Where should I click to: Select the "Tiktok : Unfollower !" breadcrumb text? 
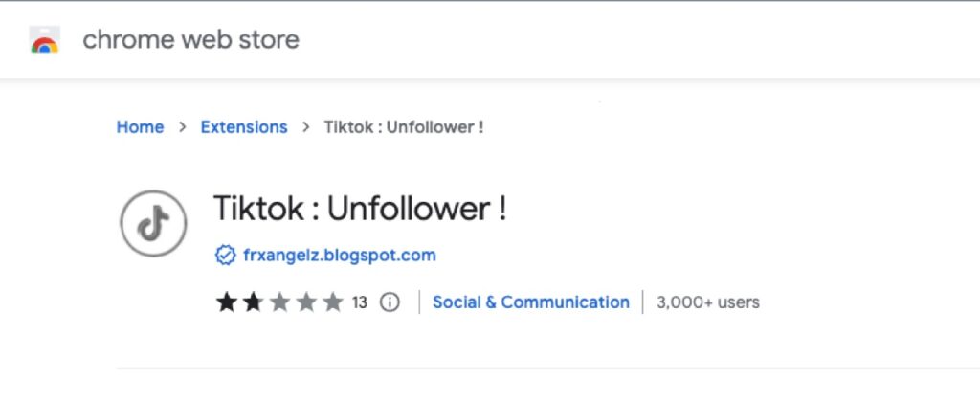pyautogui.click(x=404, y=127)
